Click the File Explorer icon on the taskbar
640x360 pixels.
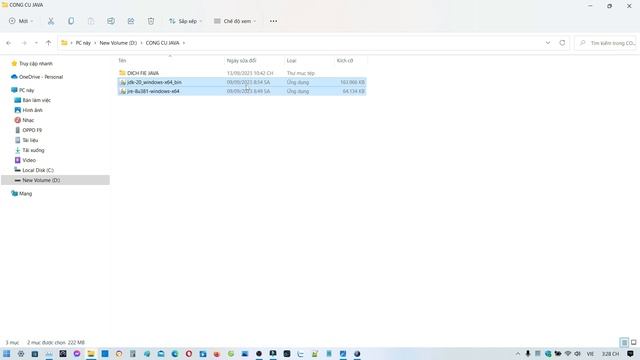[x=91, y=353]
